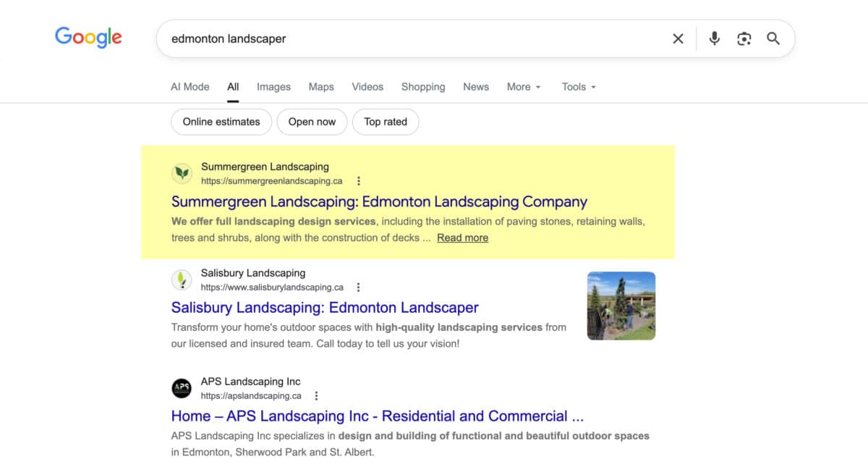Click the Google logo
868x475 pixels.
pos(88,37)
